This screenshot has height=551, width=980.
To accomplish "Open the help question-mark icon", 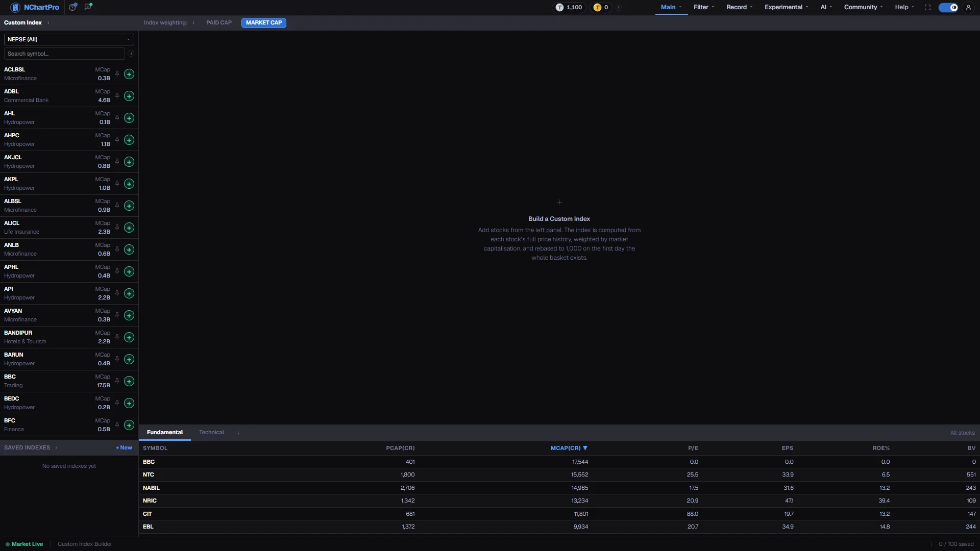I will [73, 7].
